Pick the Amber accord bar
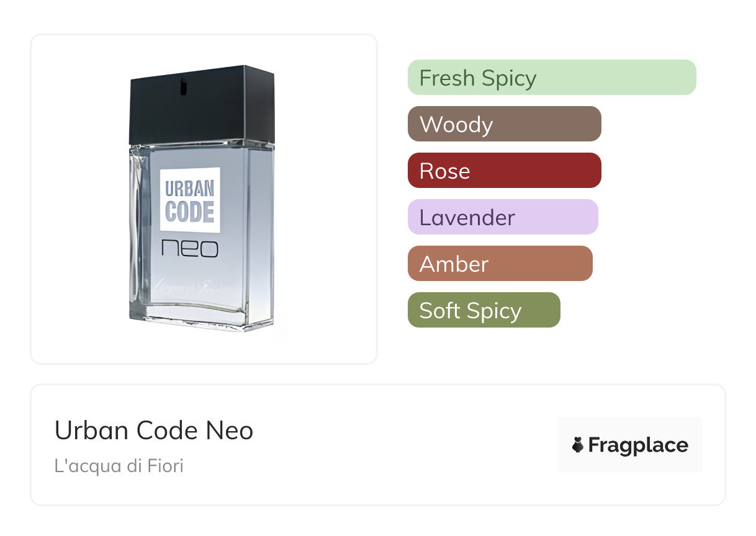The image size is (756, 536). point(500,264)
